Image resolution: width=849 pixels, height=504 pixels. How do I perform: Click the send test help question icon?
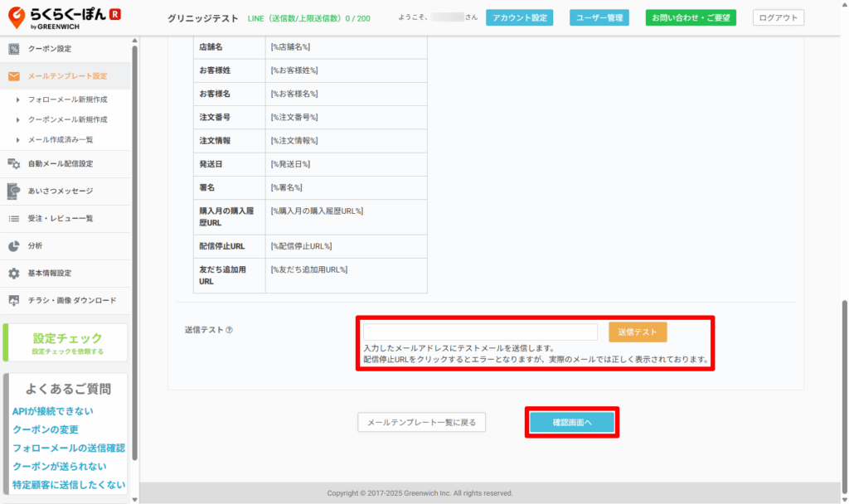click(x=229, y=330)
